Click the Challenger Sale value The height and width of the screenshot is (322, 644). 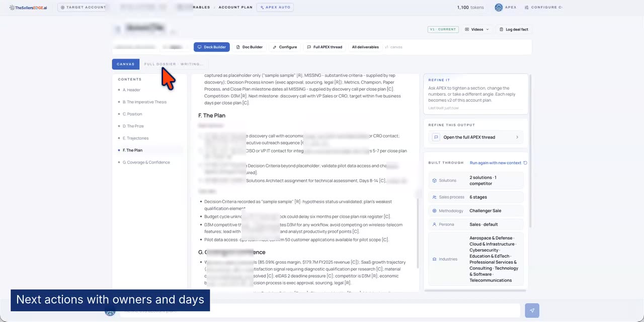(486, 211)
